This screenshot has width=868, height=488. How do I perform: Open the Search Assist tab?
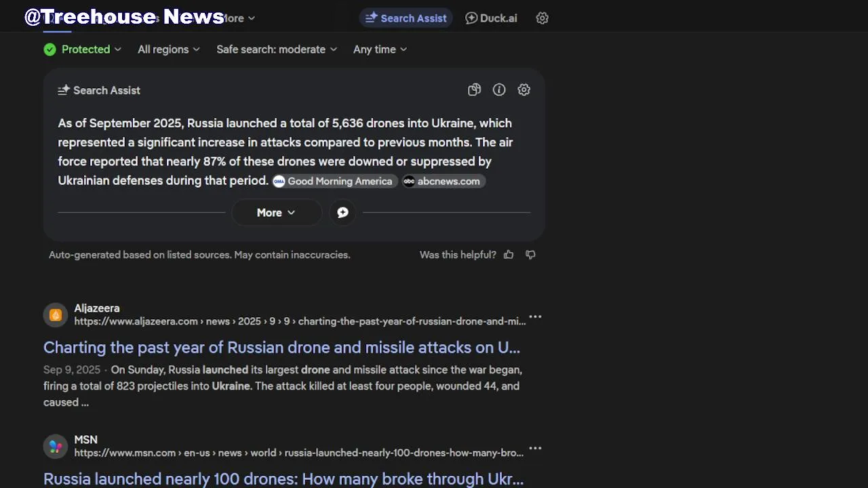pyautogui.click(x=406, y=18)
